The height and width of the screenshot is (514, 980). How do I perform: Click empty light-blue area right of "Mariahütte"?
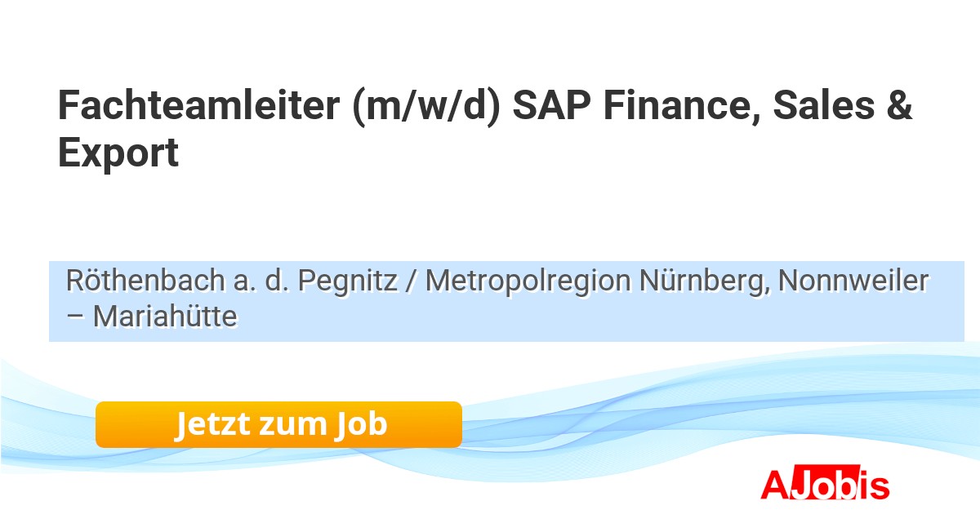572,318
